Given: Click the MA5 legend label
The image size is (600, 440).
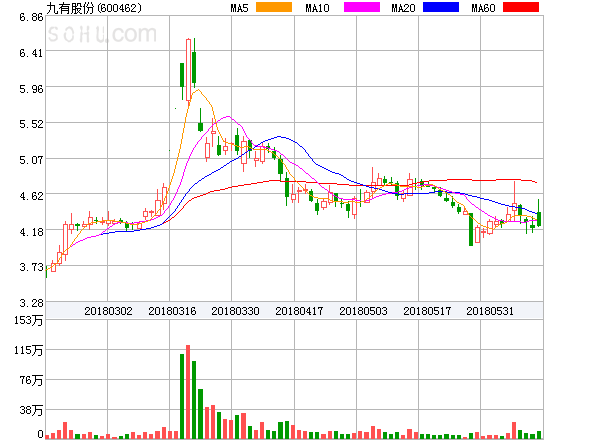Looking at the screenshot, I should point(240,8).
